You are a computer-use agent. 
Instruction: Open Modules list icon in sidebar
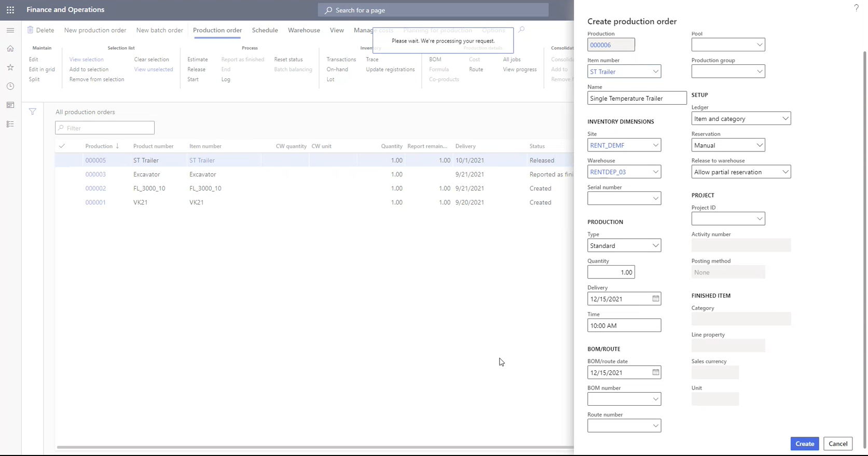coord(10,124)
